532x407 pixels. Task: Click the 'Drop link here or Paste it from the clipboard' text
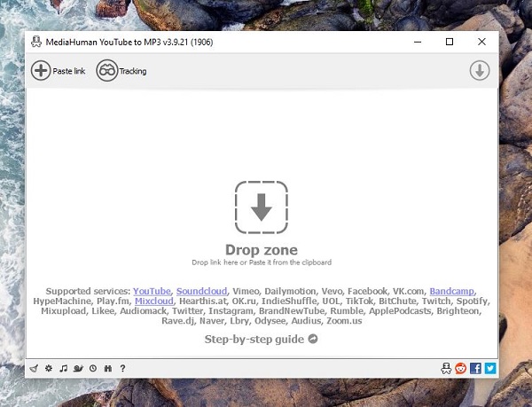tap(262, 262)
